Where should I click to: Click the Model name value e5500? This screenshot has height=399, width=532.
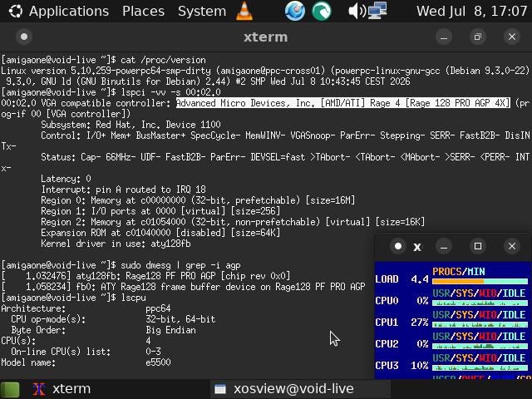158,362
